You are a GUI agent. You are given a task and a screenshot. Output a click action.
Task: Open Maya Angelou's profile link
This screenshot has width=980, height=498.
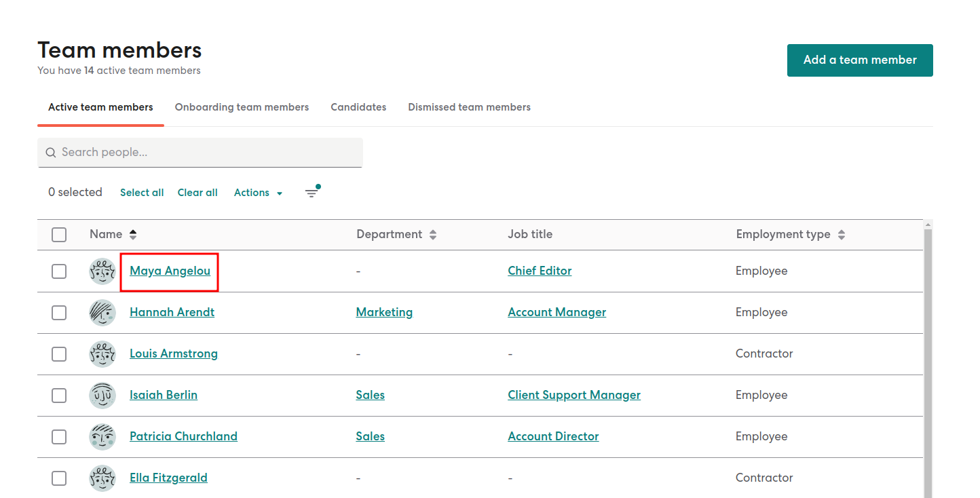coord(170,271)
